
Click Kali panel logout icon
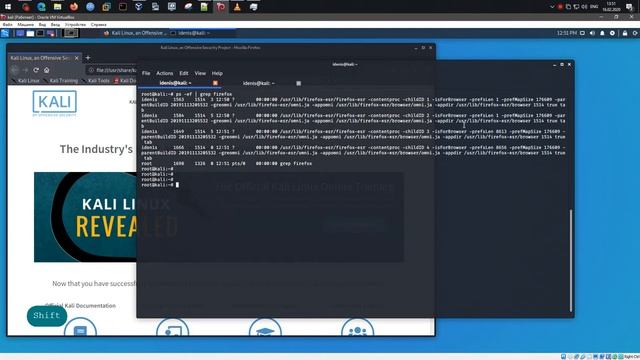point(635,33)
